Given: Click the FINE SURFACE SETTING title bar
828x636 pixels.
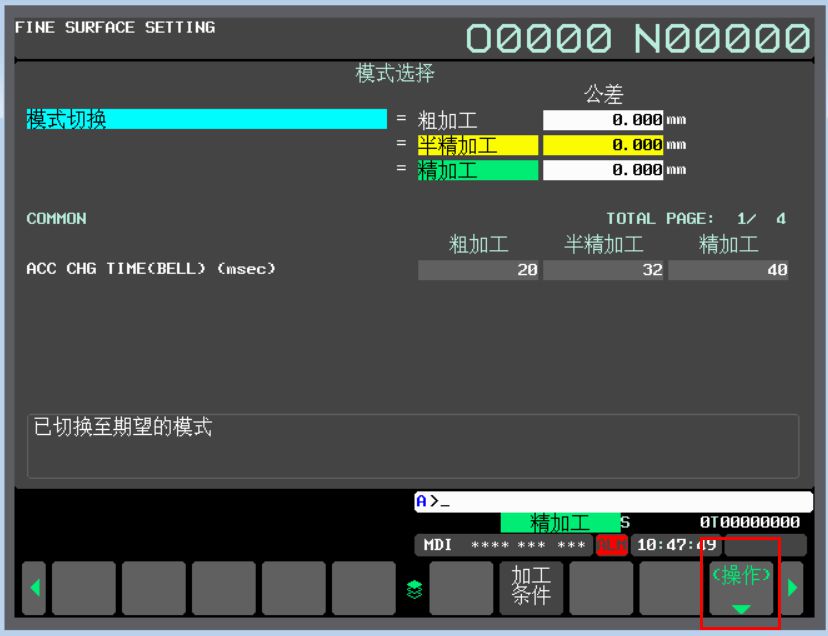Looking at the screenshot, I should [114, 26].
